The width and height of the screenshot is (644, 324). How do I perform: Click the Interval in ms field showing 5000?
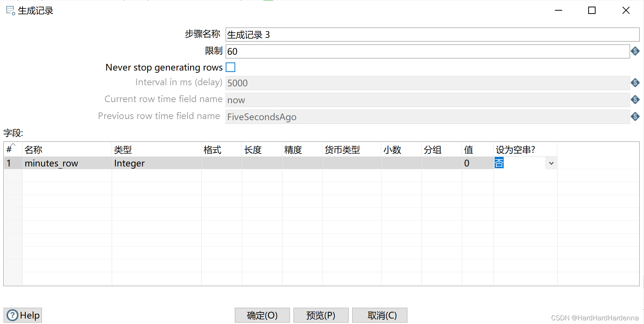(427, 83)
